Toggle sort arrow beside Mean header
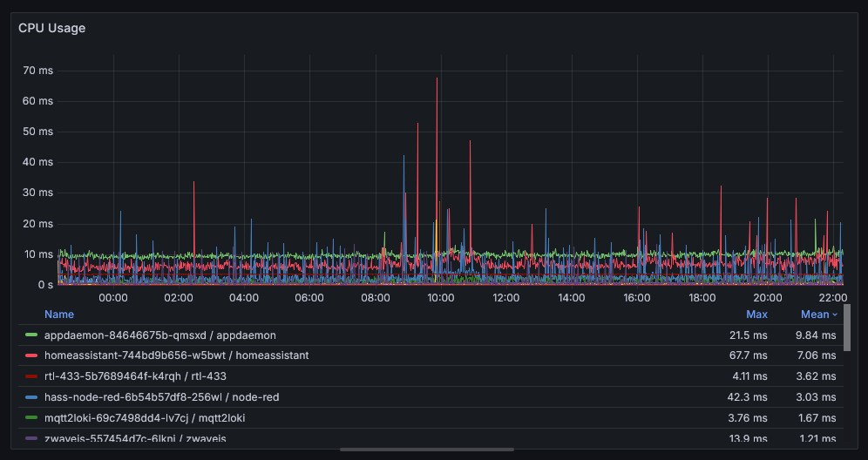 [x=835, y=315]
